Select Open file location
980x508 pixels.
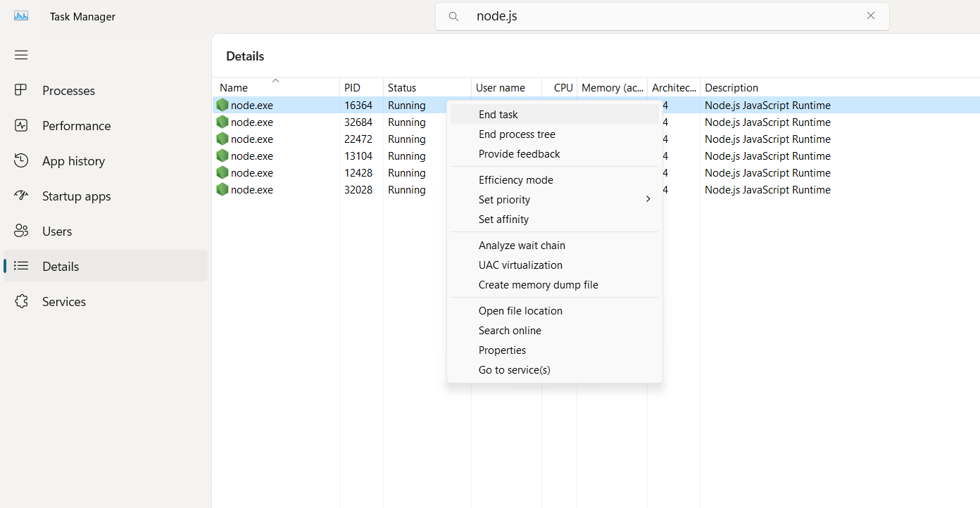[x=555, y=310]
